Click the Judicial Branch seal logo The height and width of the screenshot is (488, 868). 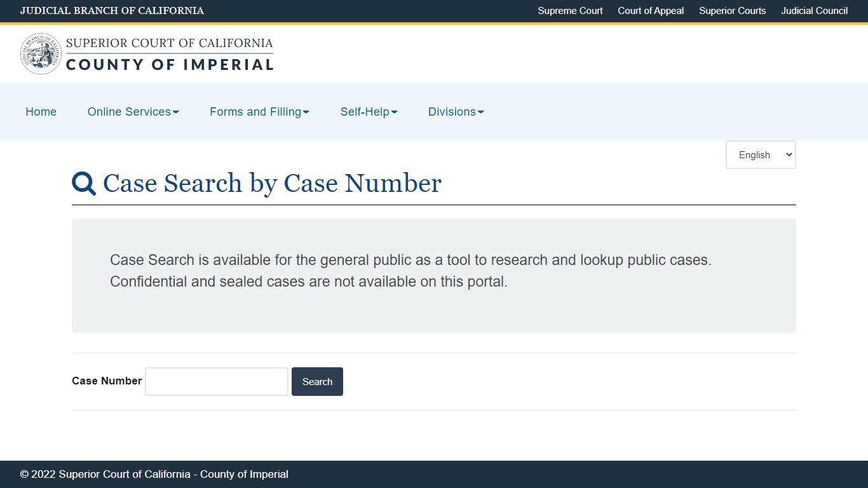click(x=41, y=53)
